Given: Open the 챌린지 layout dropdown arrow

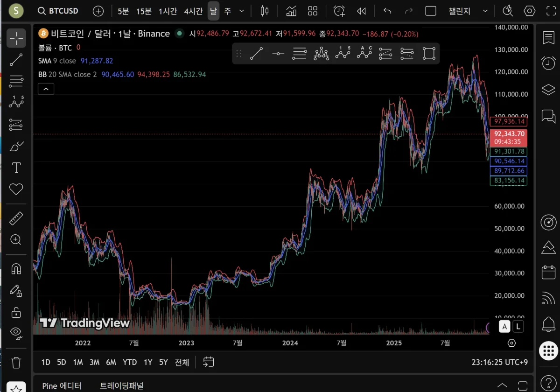Looking at the screenshot, I should 485,11.
